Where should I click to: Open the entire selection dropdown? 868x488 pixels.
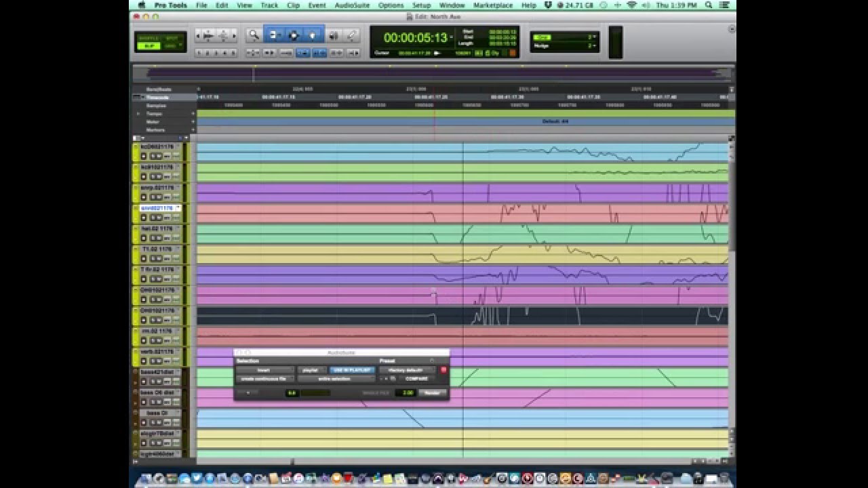pyautogui.click(x=336, y=378)
